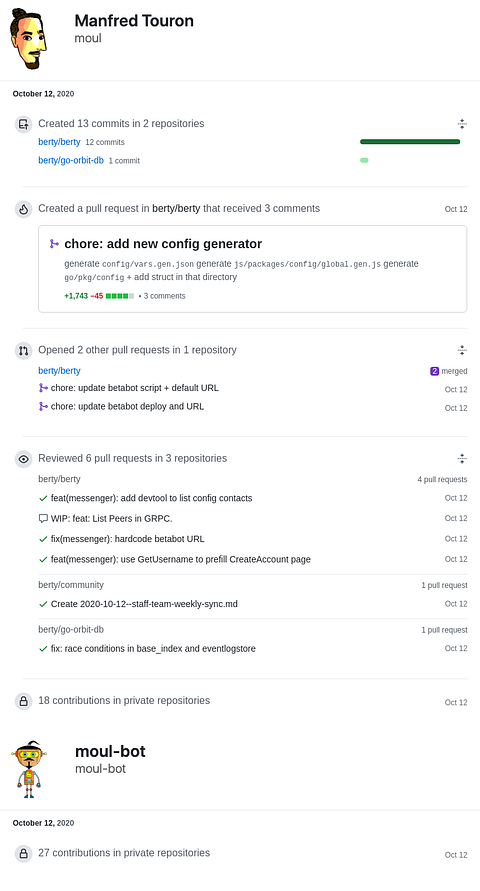Click the moul-bot robot avatar

(28, 769)
